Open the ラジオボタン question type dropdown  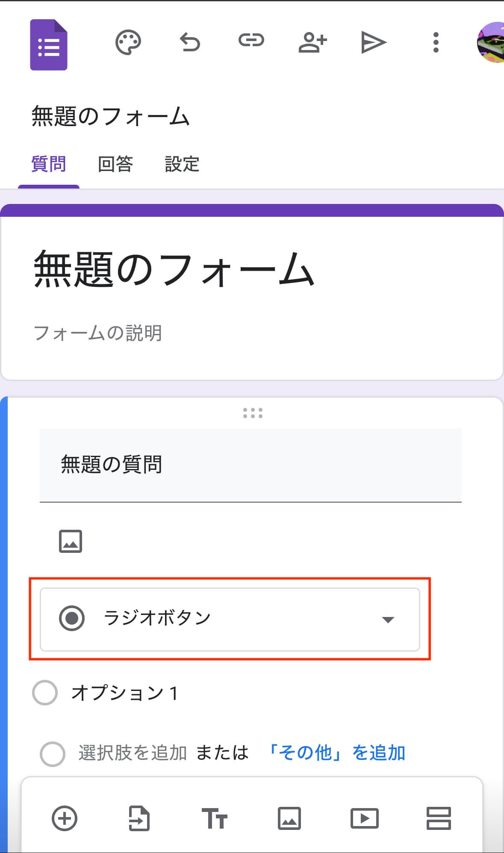(x=230, y=619)
